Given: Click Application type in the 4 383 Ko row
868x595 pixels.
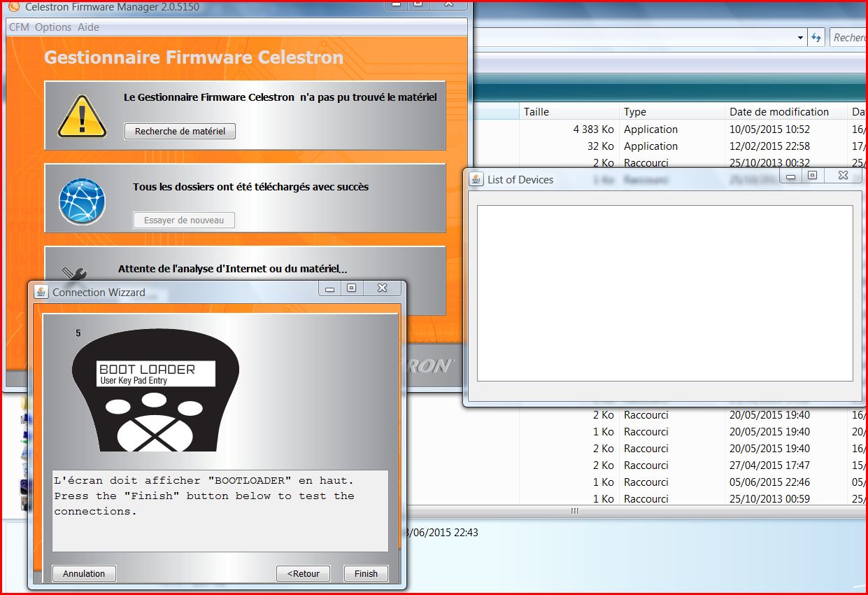Looking at the screenshot, I should [x=650, y=129].
